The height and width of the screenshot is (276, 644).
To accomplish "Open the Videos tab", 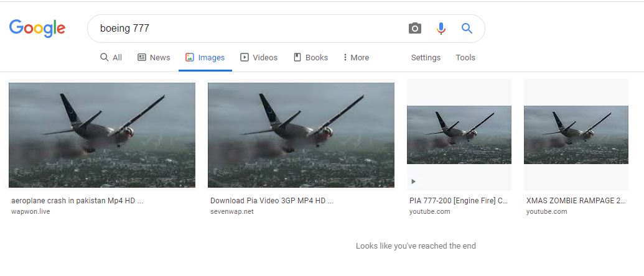I will [259, 57].
